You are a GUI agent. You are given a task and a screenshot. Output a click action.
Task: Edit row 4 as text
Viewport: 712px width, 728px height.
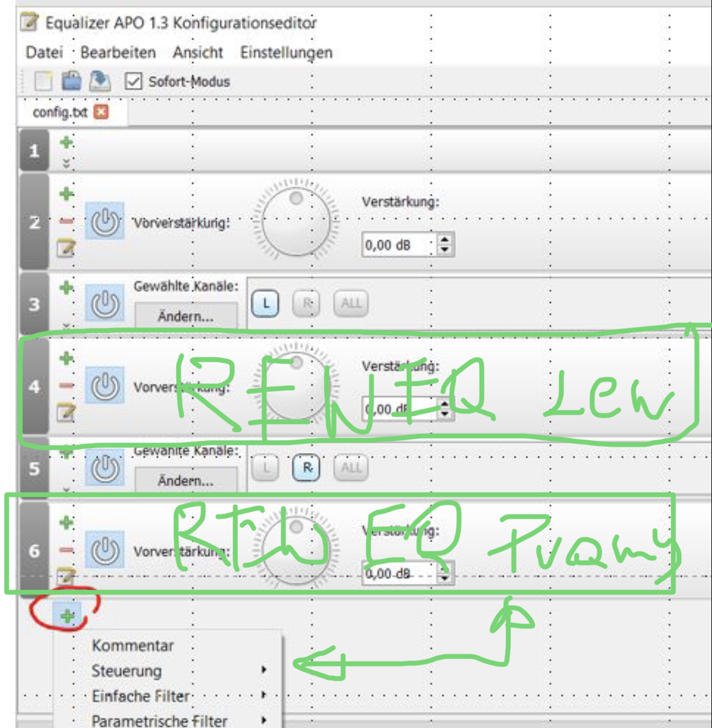click(66, 412)
